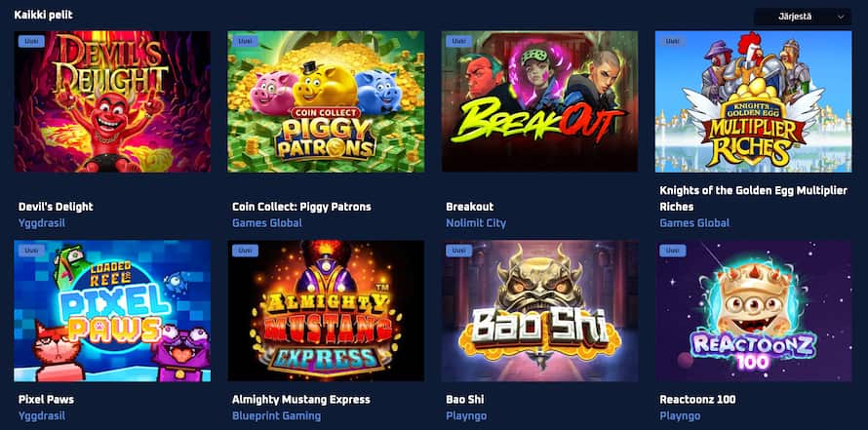
Task: Click Yggdrasil link under Devil's Delight
Action: 42,223
